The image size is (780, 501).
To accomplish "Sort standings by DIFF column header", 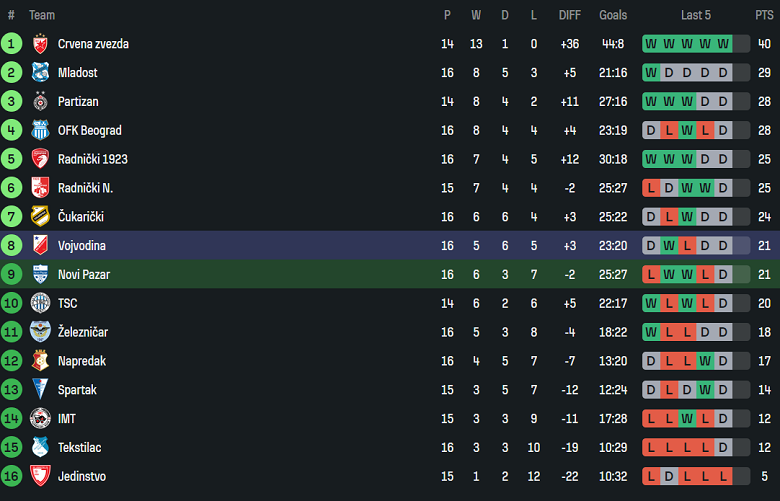I will [x=569, y=15].
